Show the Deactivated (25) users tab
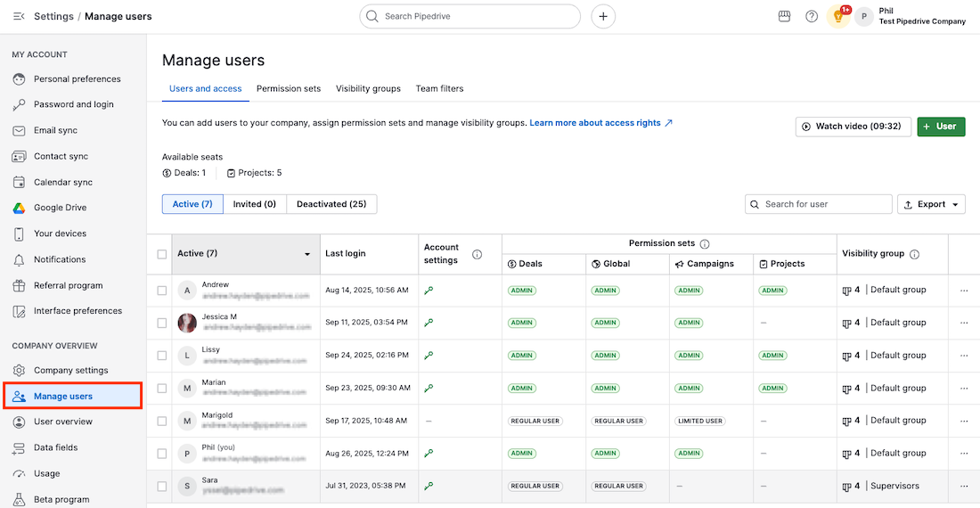Viewport: 980px width, 508px height. [x=331, y=204]
